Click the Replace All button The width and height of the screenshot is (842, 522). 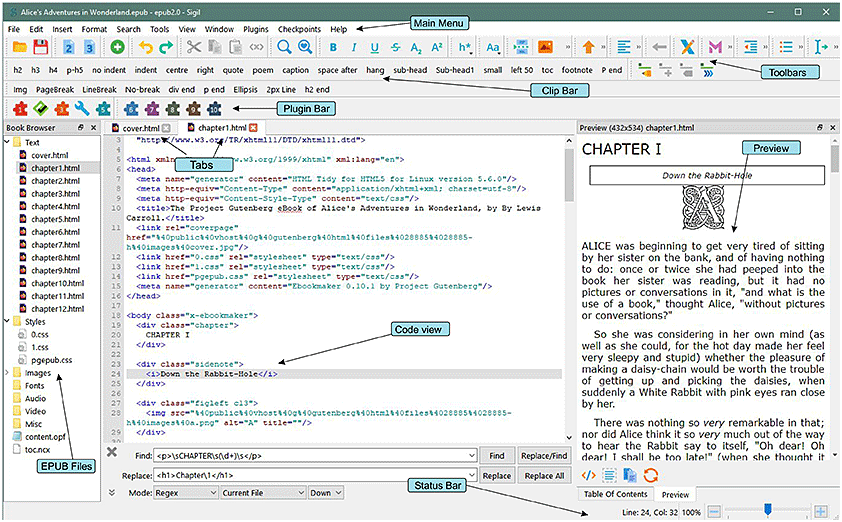(546, 476)
